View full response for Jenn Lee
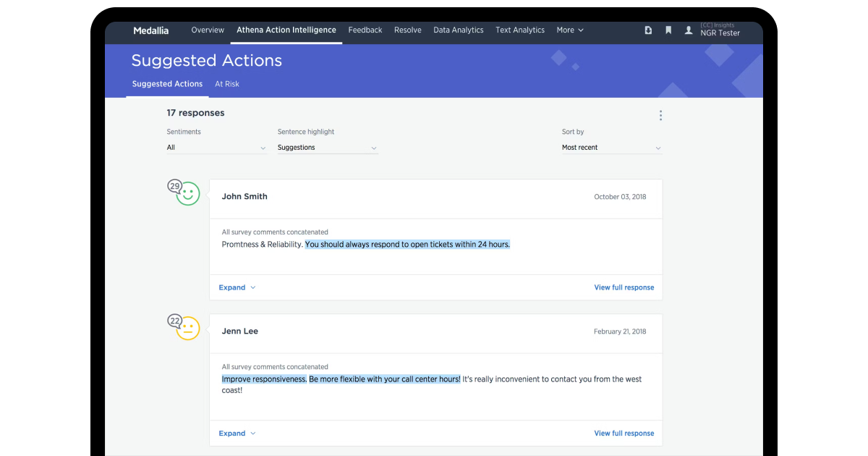Image resolution: width=868 pixels, height=456 pixels. [624, 434]
